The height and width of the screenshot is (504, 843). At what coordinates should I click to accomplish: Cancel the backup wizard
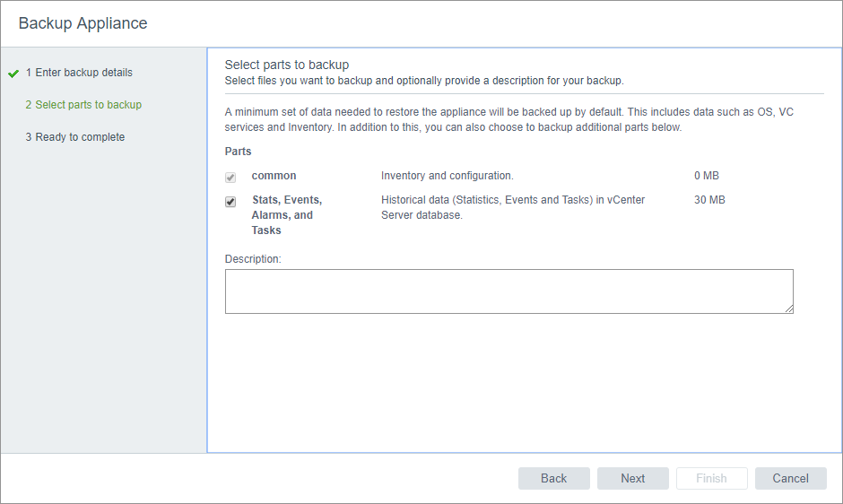[x=790, y=478]
